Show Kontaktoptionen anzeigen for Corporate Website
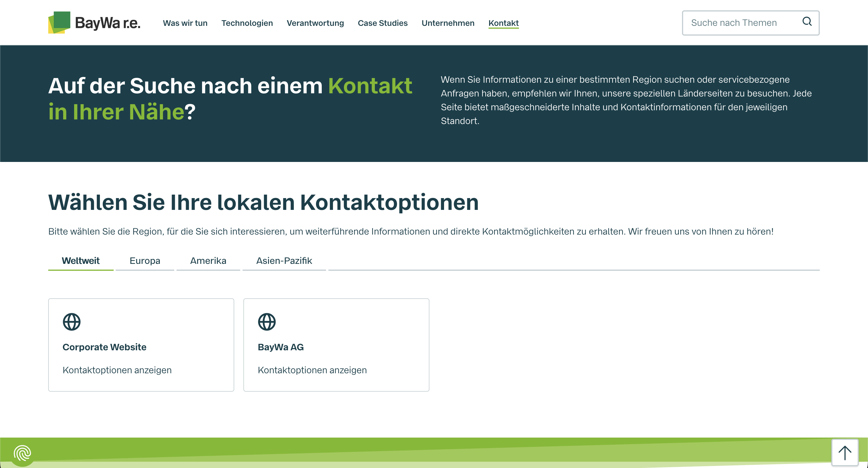 point(117,370)
